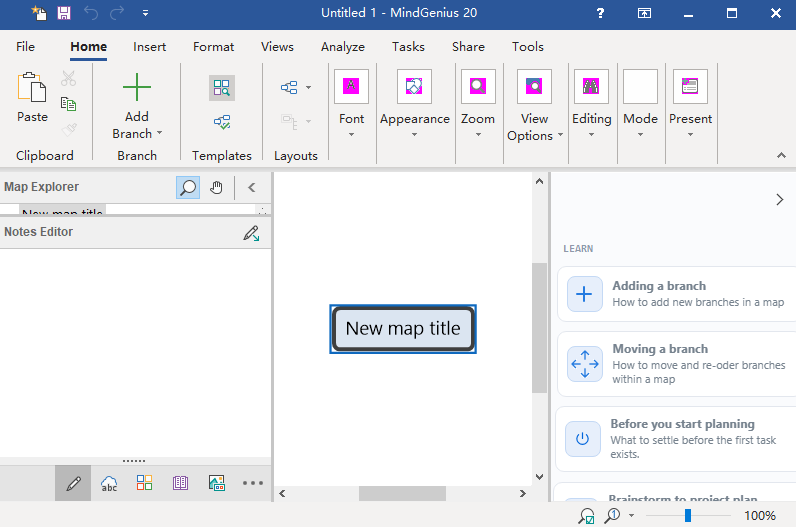Click the Redo arrow in title bar
The width and height of the screenshot is (796, 527).
(117, 13)
